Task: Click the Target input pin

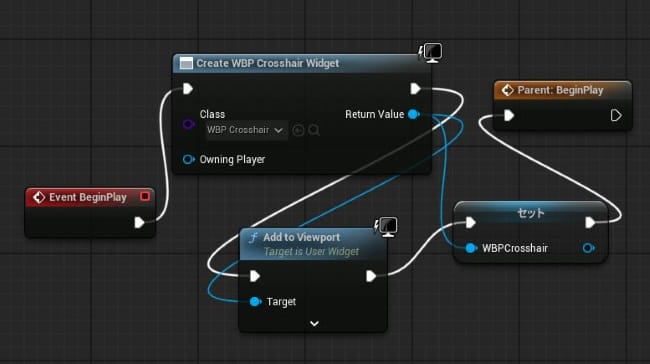Action: [x=256, y=302]
